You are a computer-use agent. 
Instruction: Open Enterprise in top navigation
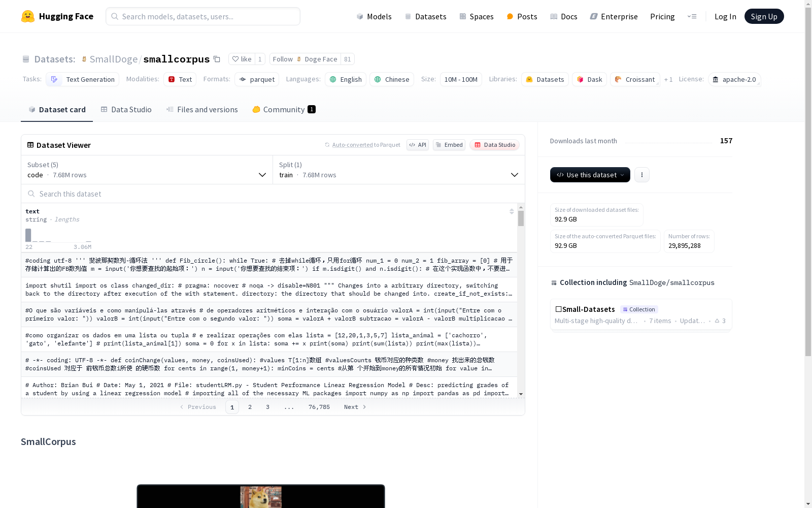[614, 16]
